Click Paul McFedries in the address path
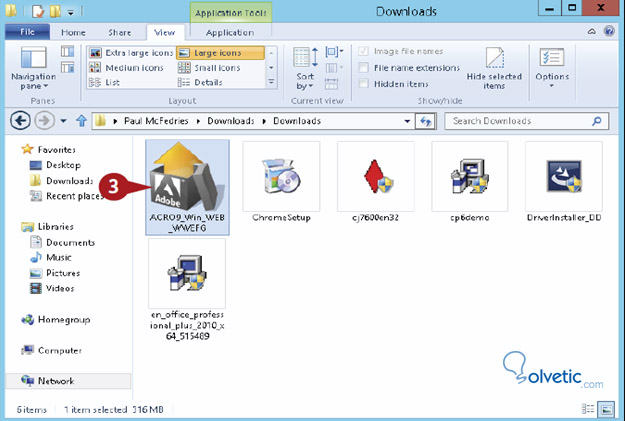Screen dimensions: 625x421 [156, 121]
